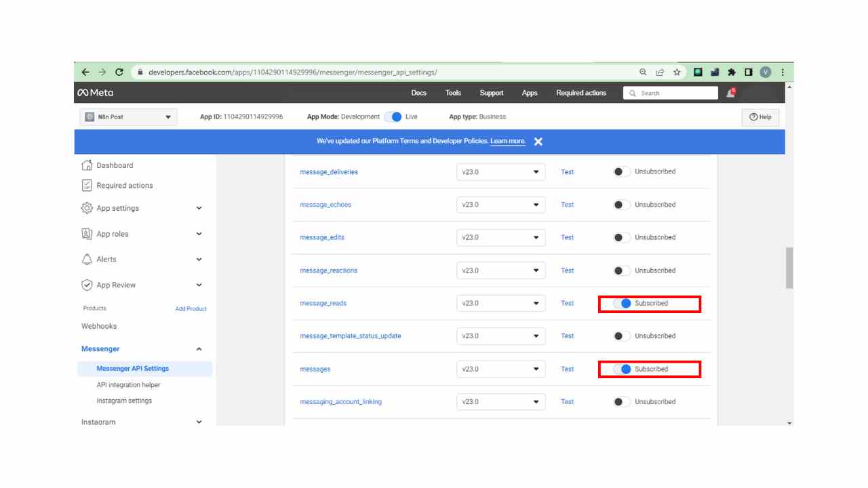868x488 pixels.
Task: Unsubscribe the messages webhook toggle
Action: tap(623, 369)
